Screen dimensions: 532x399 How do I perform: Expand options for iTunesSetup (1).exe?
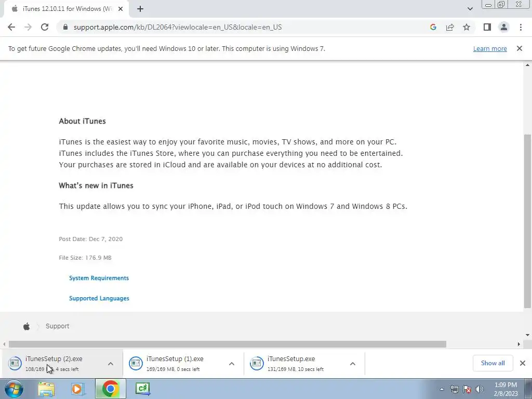click(x=232, y=364)
